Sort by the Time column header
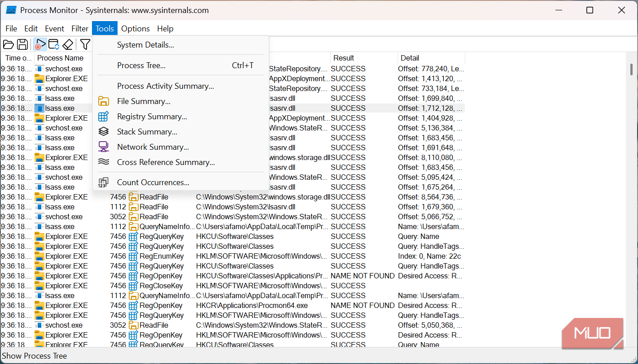This screenshot has height=364, width=638. coord(17,58)
